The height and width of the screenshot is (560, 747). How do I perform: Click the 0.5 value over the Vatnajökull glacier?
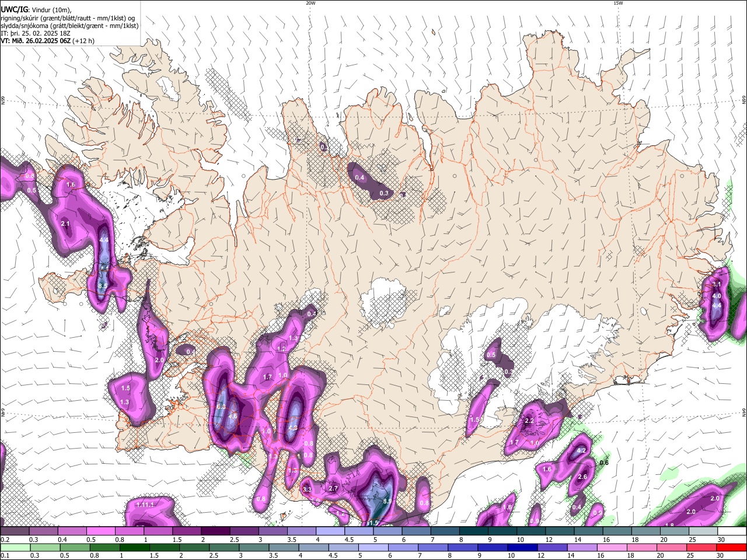click(491, 355)
